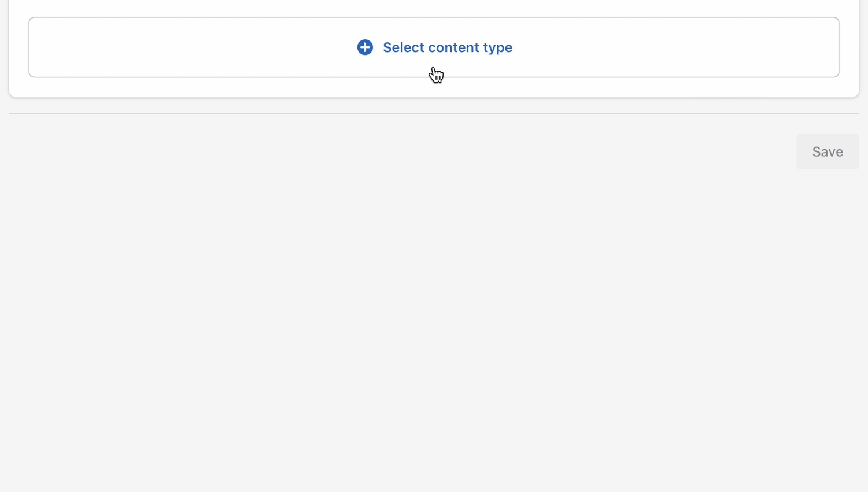Click the Save label text
The width and height of the screenshot is (868, 492).
(x=827, y=151)
